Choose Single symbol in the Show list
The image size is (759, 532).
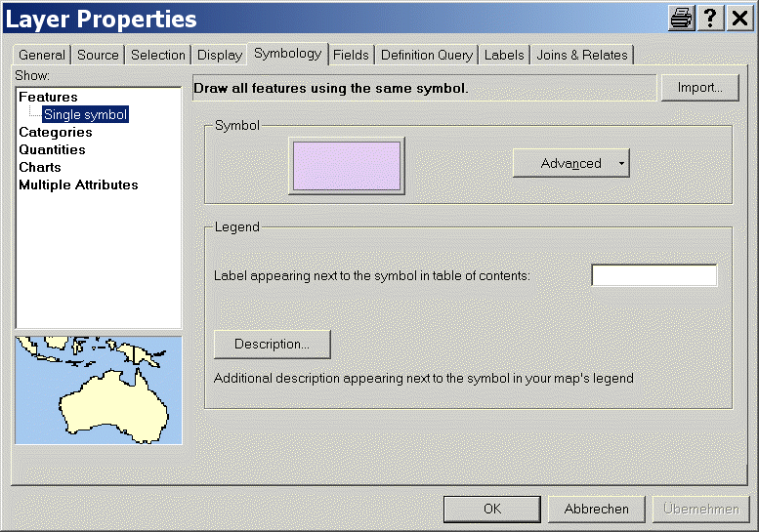(x=85, y=114)
